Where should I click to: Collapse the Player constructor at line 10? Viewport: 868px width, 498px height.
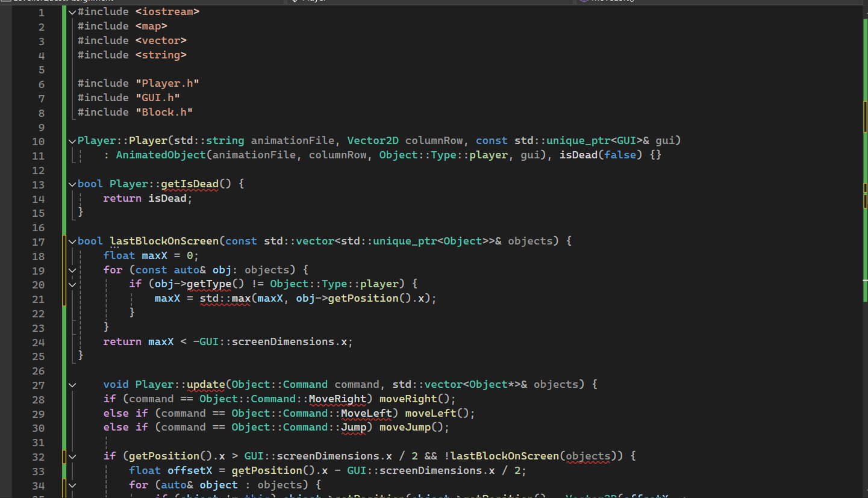pyautogui.click(x=72, y=140)
